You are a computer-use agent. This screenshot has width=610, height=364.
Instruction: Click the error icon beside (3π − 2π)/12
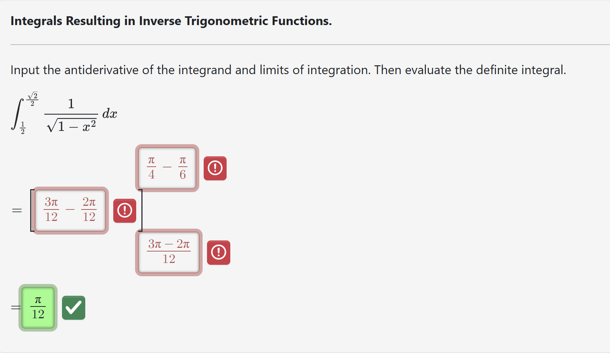pyautogui.click(x=218, y=252)
